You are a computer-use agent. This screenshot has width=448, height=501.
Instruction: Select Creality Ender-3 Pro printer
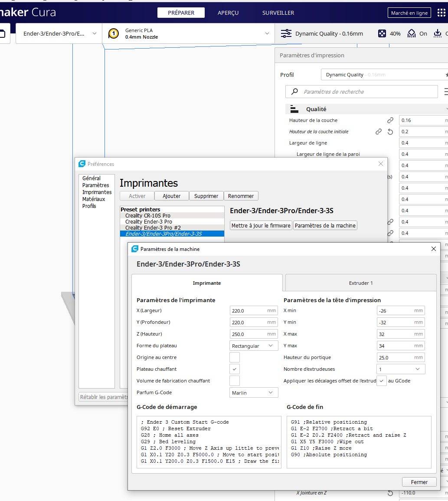pyautogui.click(x=172, y=222)
